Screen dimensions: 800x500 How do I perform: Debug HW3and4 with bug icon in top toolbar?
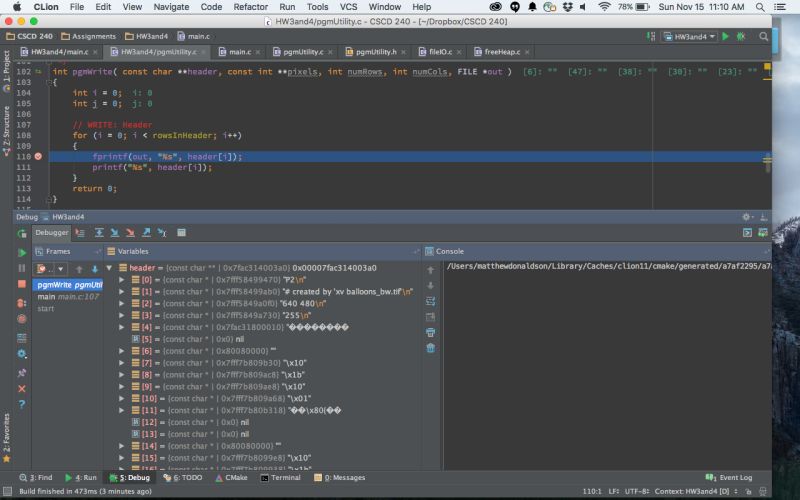[741, 36]
